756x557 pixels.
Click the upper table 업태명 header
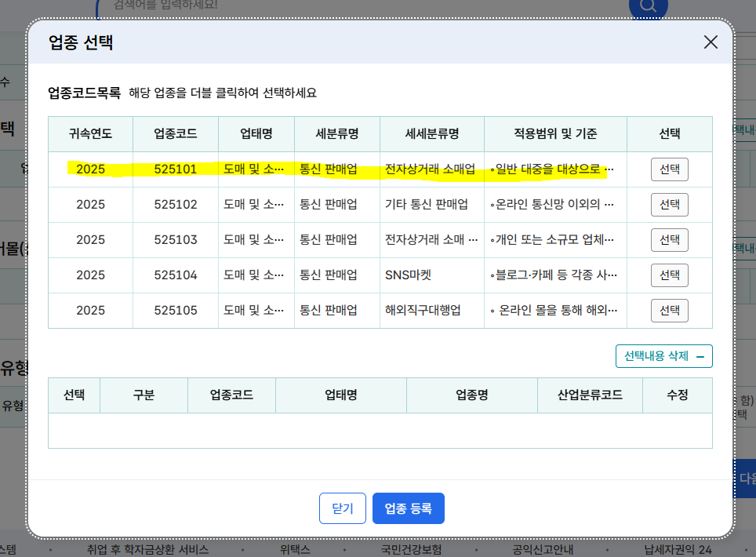click(x=256, y=134)
